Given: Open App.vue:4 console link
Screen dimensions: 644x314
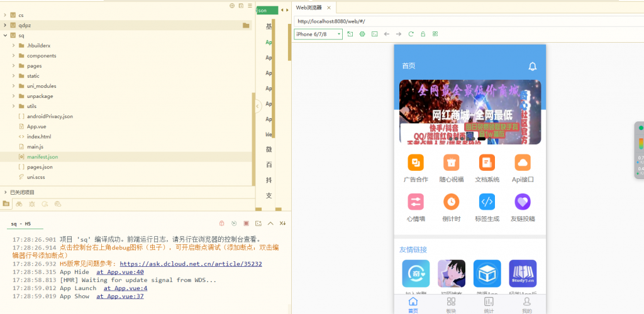Looking at the screenshot, I should coord(126,288).
